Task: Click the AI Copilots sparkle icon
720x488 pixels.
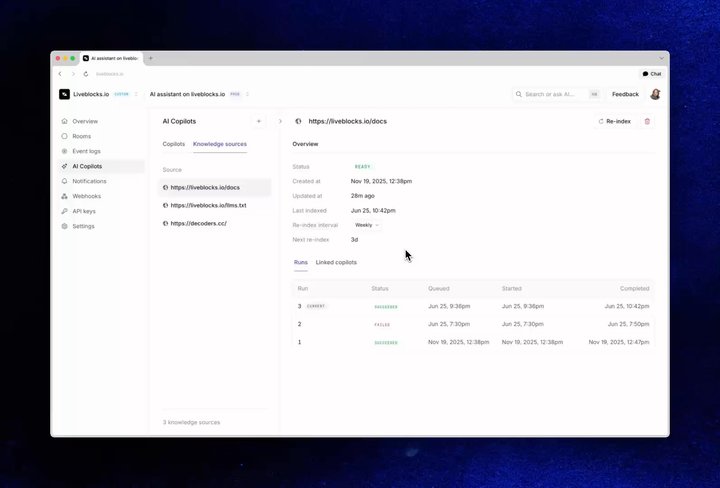Action: coord(64,166)
